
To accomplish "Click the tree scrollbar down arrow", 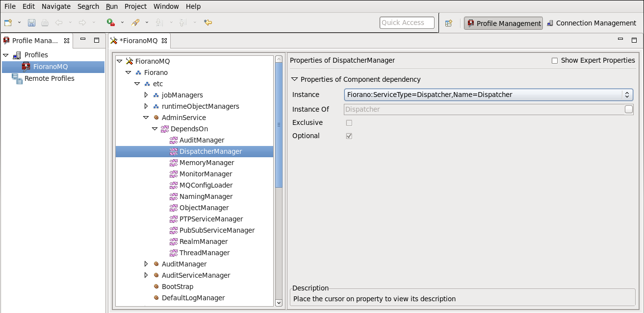I will [279, 303].
